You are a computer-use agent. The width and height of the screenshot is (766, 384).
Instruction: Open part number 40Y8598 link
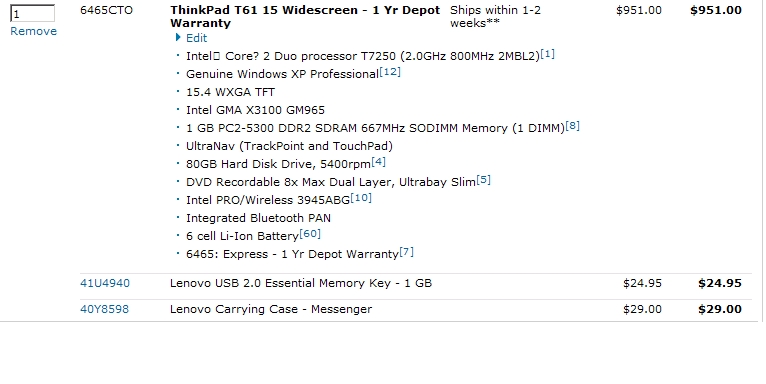[105, 309]
